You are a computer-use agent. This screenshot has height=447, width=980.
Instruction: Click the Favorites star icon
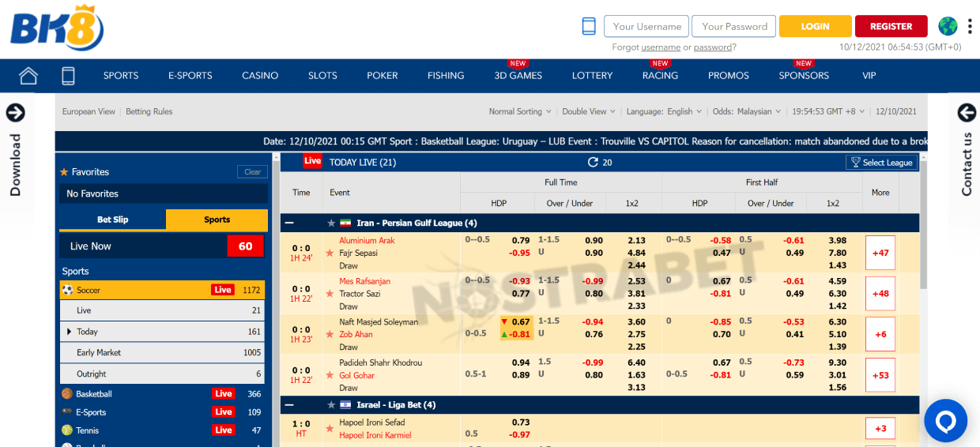[x=64, y=171]
